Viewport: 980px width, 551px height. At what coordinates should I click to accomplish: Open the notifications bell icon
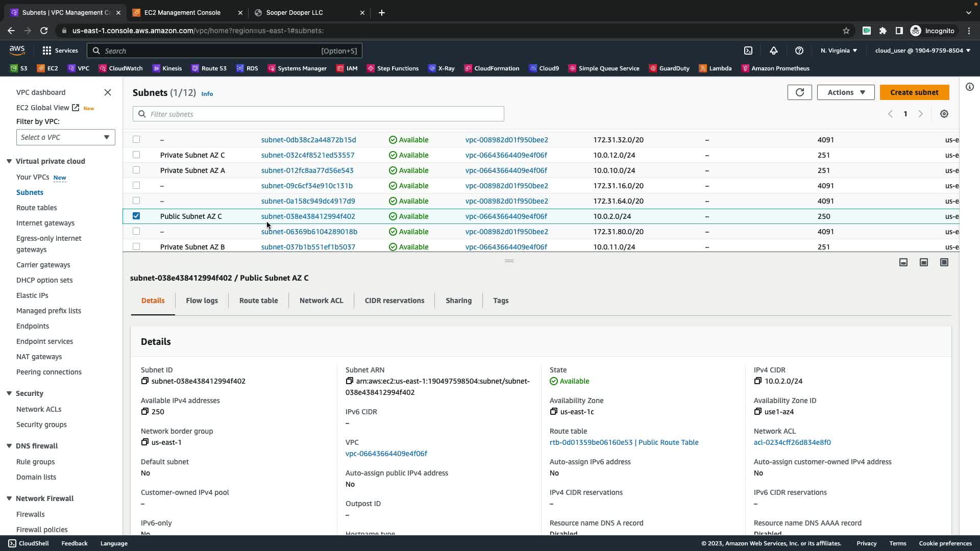[x=773, y=51]
